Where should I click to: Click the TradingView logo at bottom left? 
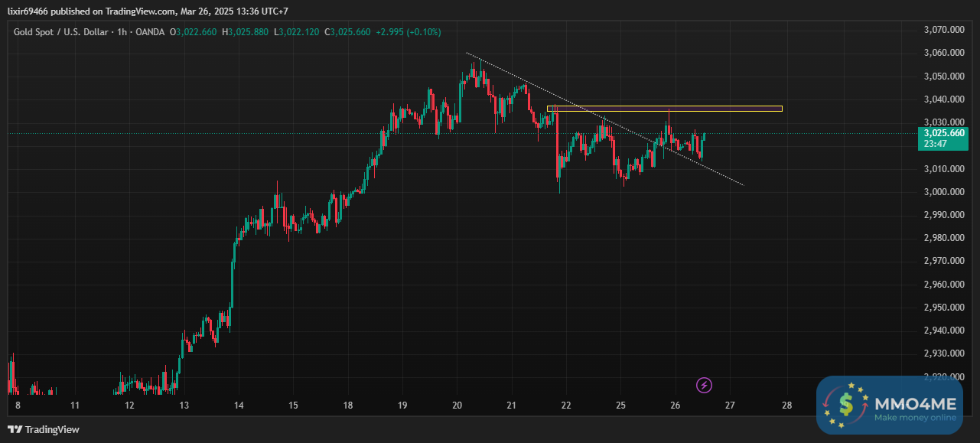pos(44,429)
